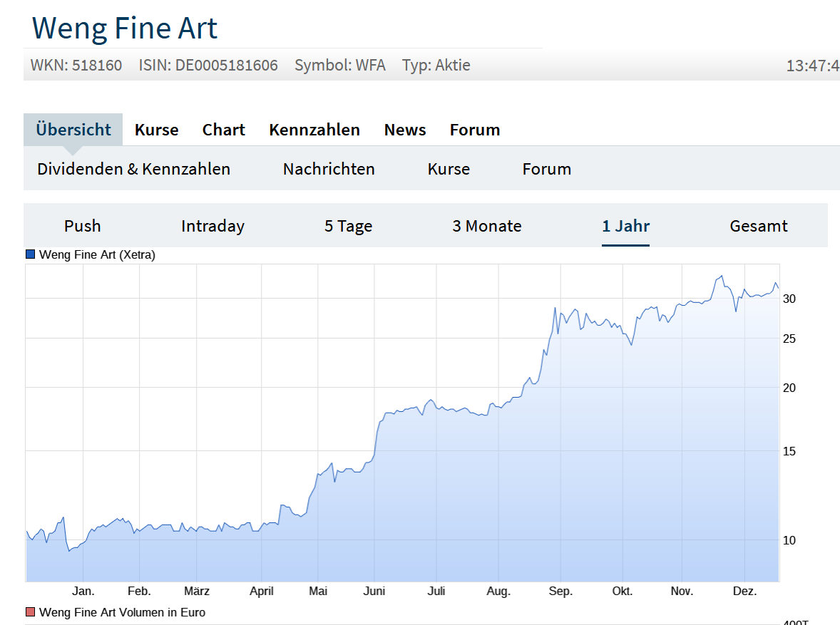Go to the Kennzahlen tab
The width and height of the screenshot is (840, 625).
tap(314, 130)
